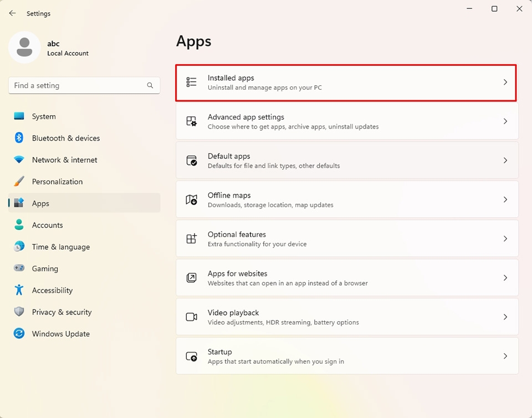
Task: Click the Video playback camera icon
Action: (x=191, y=317)
